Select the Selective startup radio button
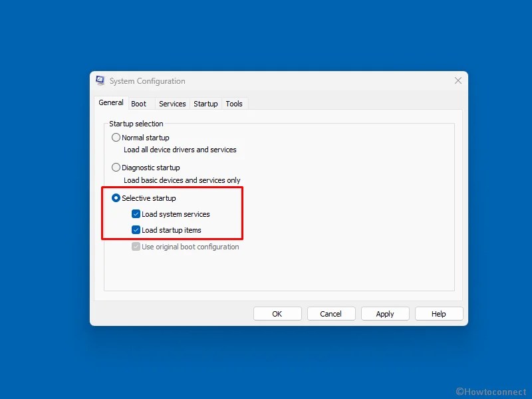 116,198
